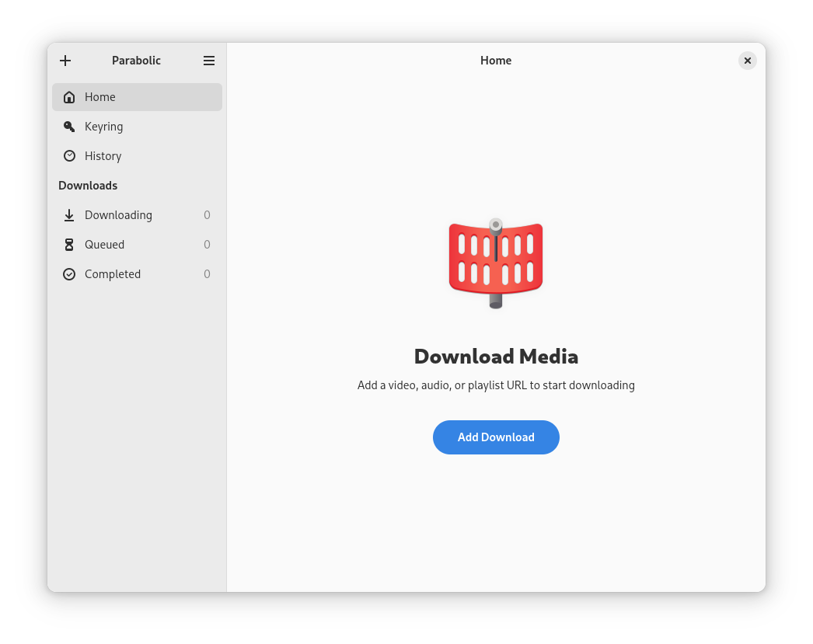Click the Downloads section header in the sidebar
Screen dimensions: 813x644
coord(88,186)
